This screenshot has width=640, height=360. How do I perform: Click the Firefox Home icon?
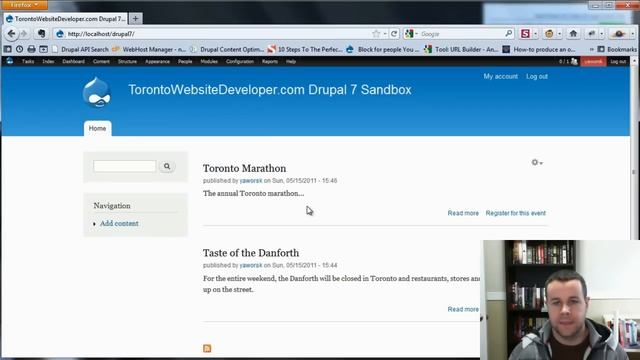(x=573, y=34)
